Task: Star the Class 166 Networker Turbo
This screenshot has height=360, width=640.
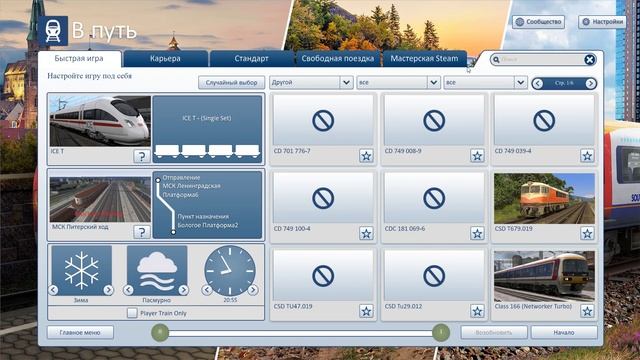Action: [x=587, y=311]
